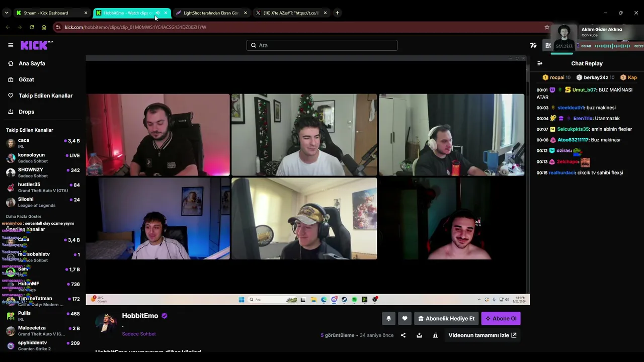The image size is (644, 362).
Task: Click realhurdaci username in chat
Action: pyautogui.click(x=561, y=173)
